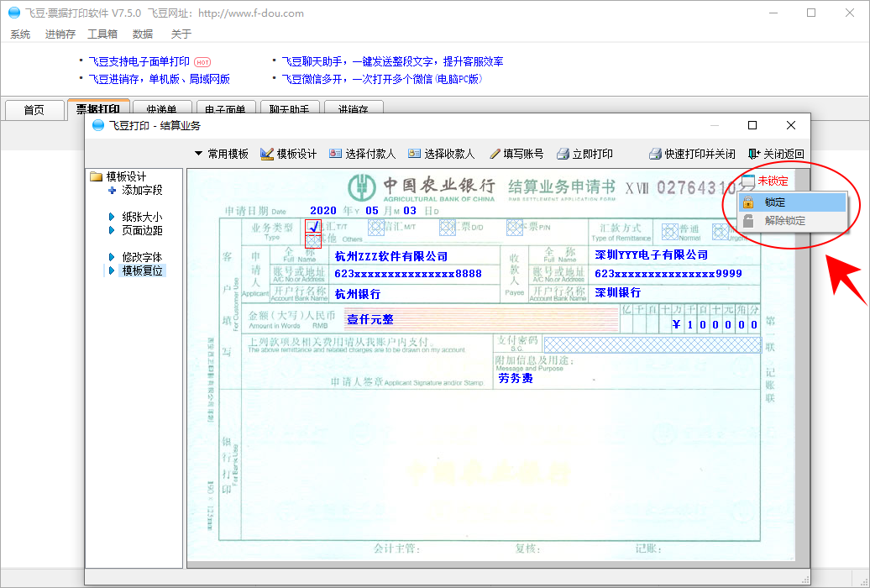Image resolution: width=870 pixels, height=588 pixels.
Task: Click the applicant bank field 杭州银行
Action: 358,294
